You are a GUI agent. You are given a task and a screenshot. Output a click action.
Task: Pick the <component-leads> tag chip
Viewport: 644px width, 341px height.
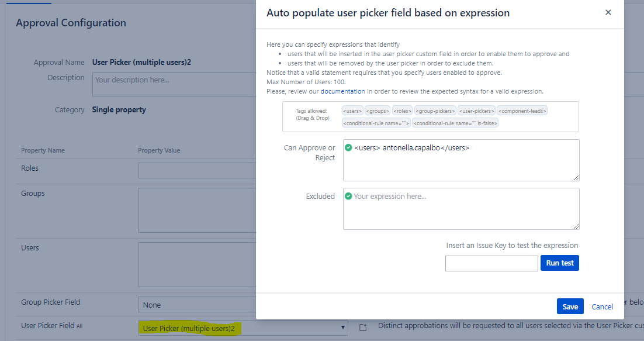point(522,111)
